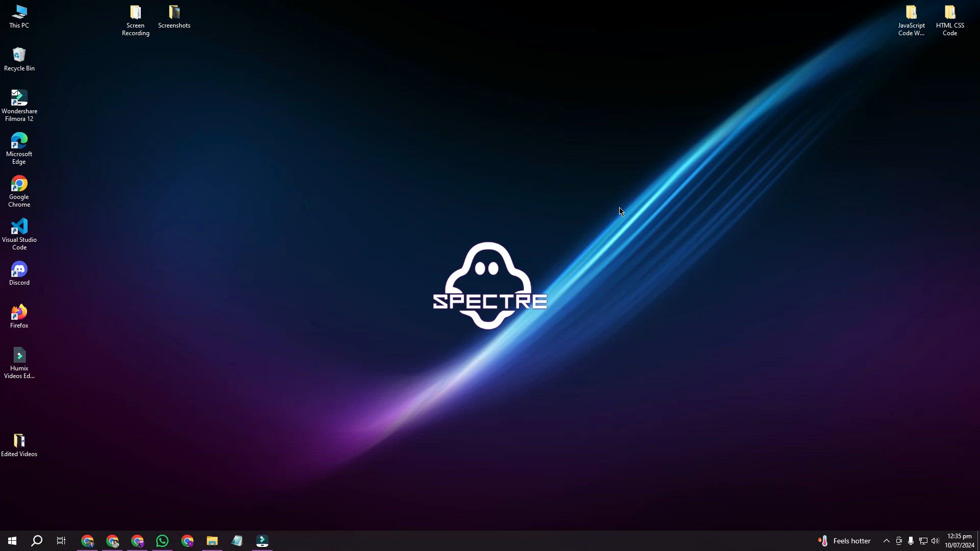Select the Humix Videos Ed... file icon
Image resolution: width=980 pixels, height=551 pixels.
(x=19, y=363)
